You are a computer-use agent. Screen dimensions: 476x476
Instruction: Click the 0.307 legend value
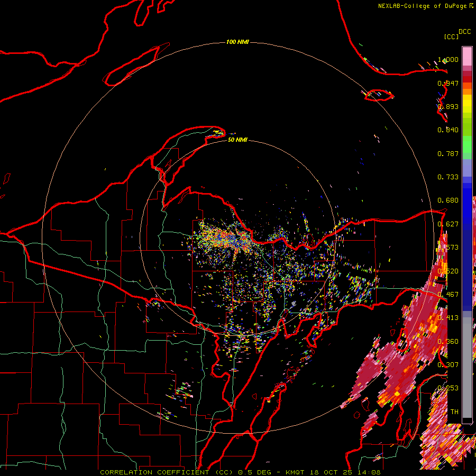click(x=448, y=365)
